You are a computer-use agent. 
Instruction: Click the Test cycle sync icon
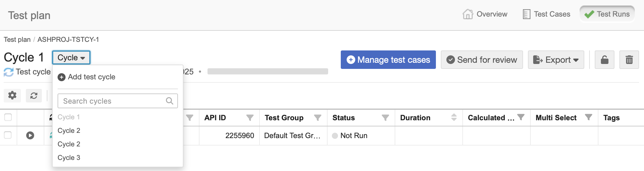(9, 72)
